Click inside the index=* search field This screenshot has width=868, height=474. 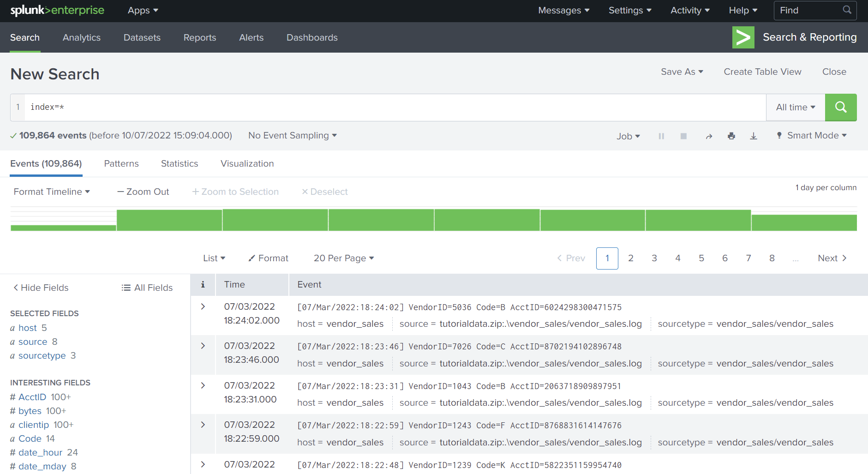pos(185,107)
